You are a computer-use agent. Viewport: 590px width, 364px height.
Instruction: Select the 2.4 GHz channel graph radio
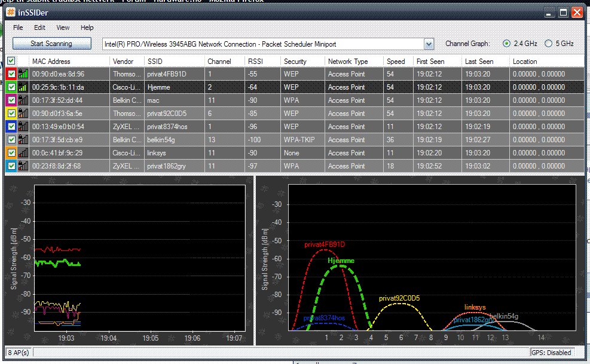506,44
